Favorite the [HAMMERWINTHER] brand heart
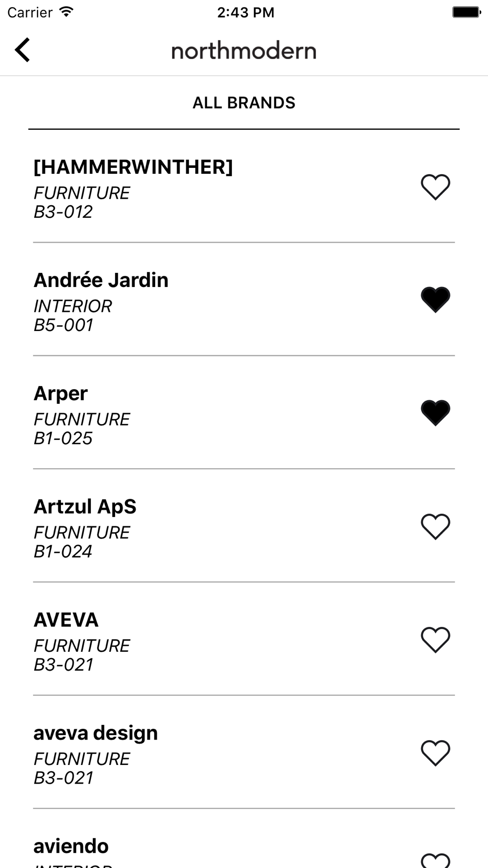This screenshot has height=868, width=488. 435,186
